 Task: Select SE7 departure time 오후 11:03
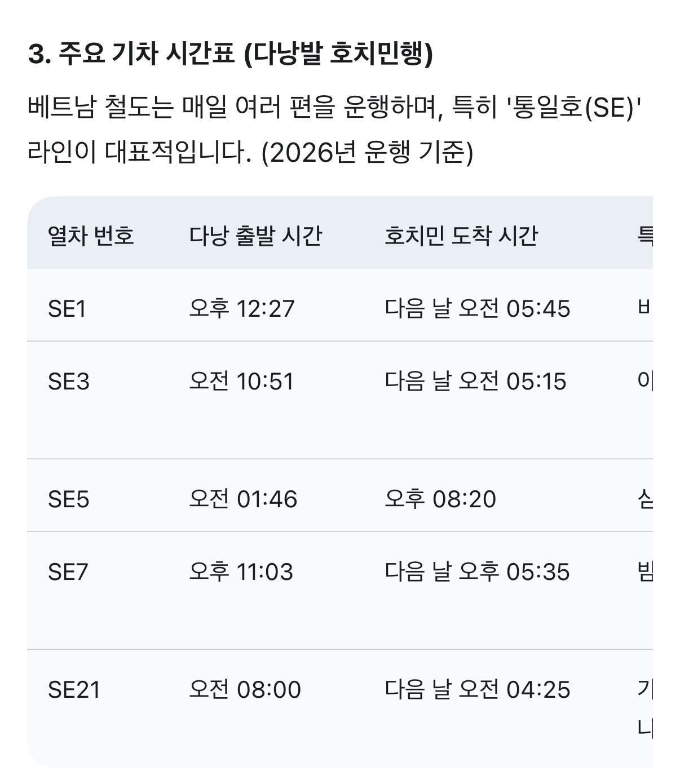point(241,572)
